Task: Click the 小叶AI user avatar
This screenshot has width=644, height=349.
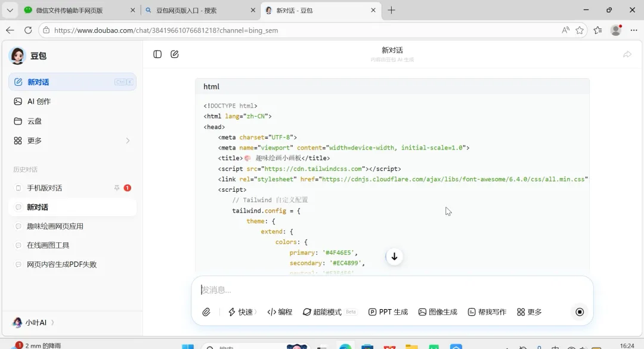Action: coord(17,323)
